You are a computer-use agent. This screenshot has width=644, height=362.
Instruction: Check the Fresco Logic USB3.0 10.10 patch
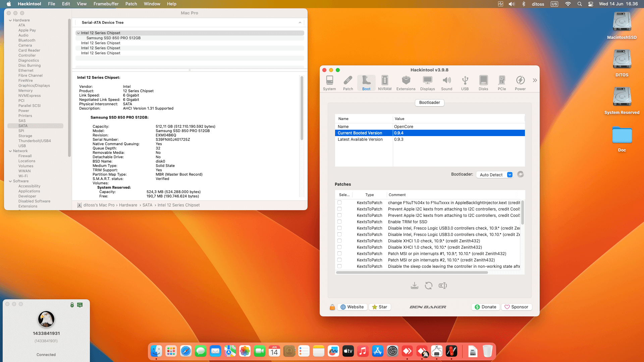point(339,234)
